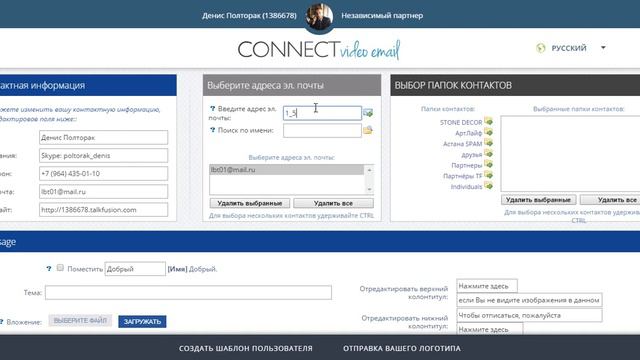Click the website field with talkfusion URL
This screenshot has height=360, width=640.
coord(103,209)
